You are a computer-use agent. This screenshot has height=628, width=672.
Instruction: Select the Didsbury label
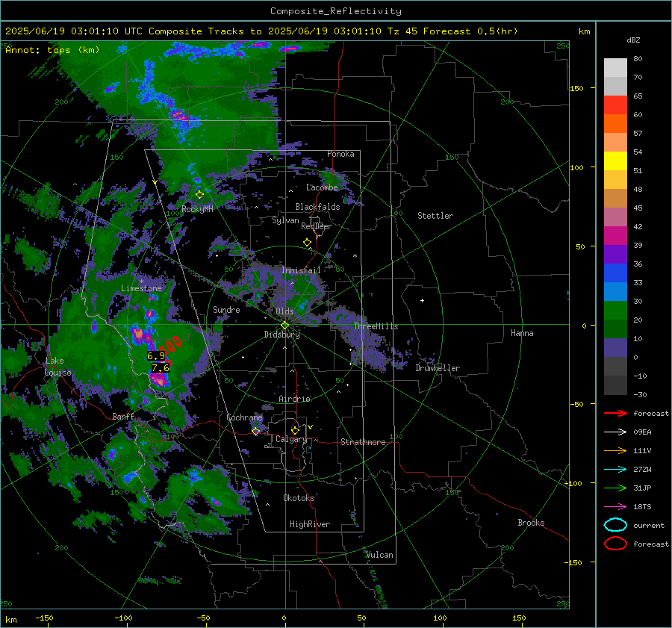tap(282, 335)
